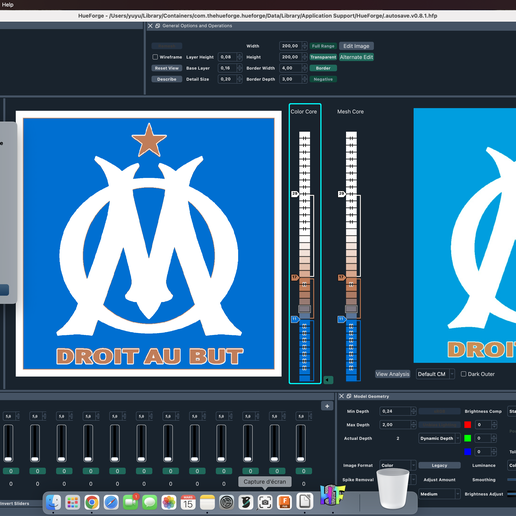Toggle the Border option

(323, 68)
